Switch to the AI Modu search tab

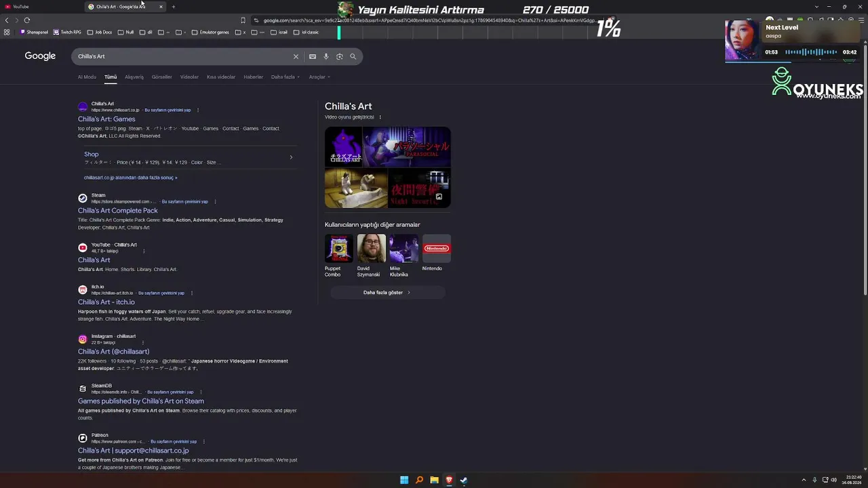pos(87,77)
